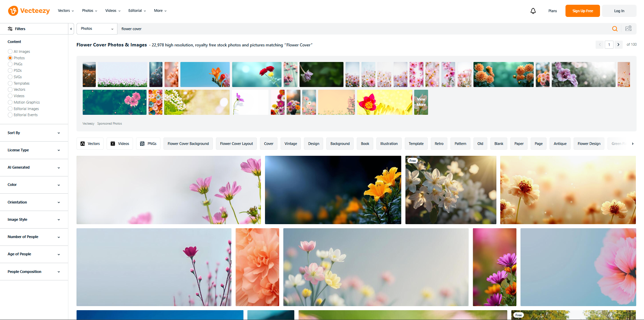Viewport: 644px width, 320px height.
Task: Click the Template tag chip
Action: (416, 144)
